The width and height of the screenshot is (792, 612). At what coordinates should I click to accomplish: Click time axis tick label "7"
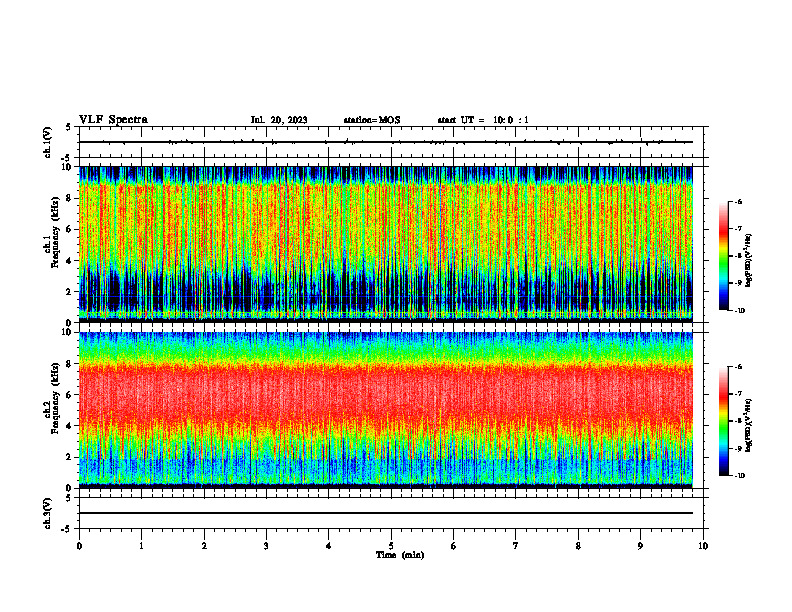click(516, 546)
